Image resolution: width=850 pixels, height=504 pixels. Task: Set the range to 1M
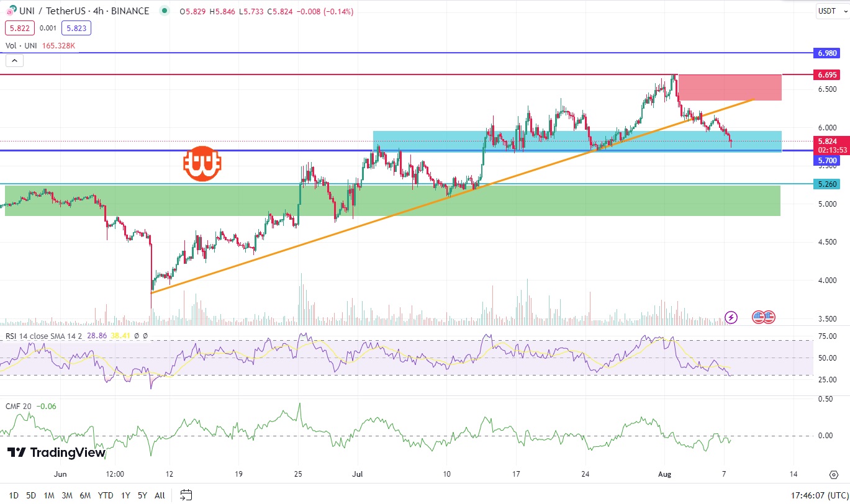[49, 495]
